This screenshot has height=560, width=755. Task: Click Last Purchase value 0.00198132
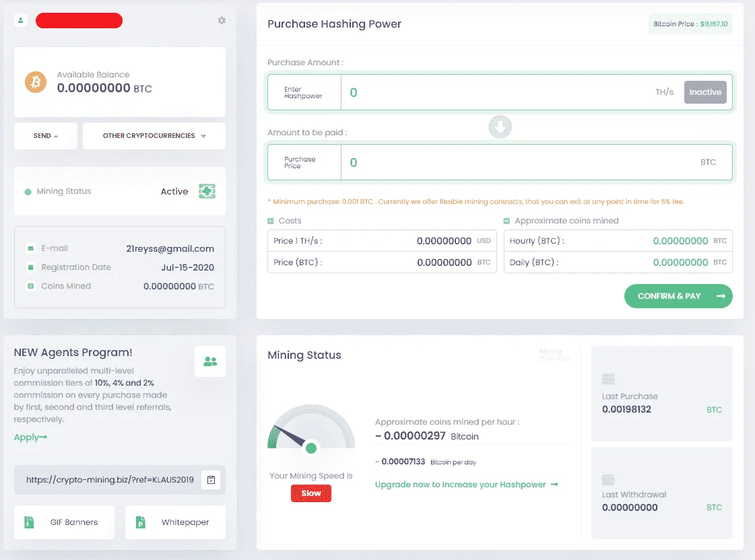click(626, 409)
